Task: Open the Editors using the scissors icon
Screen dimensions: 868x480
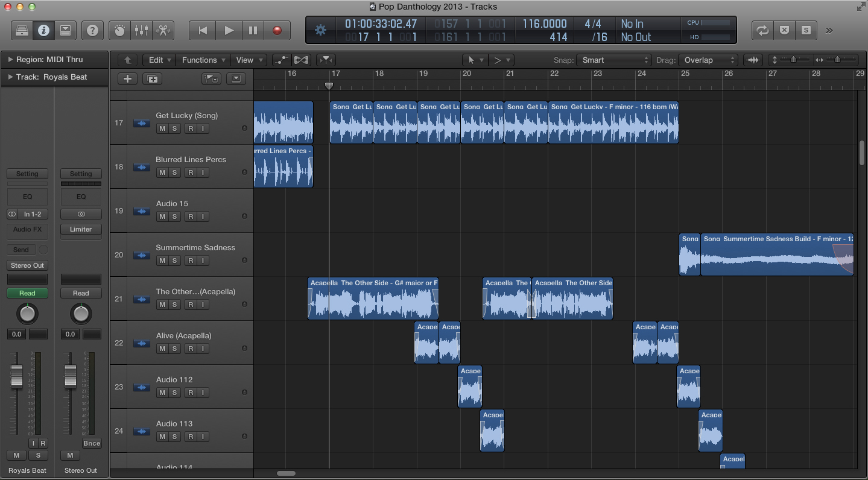Action: [x=163, y=30]
